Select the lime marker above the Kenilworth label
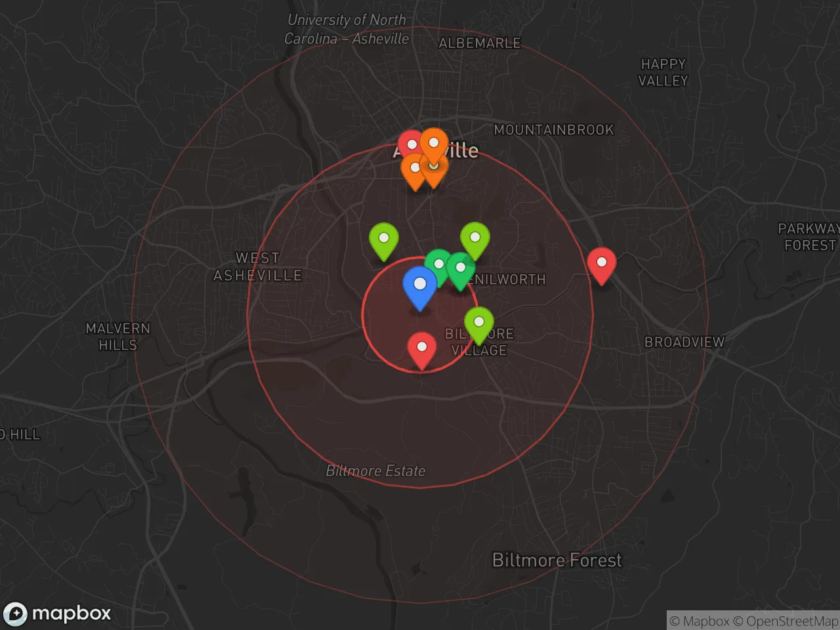The height and width of the screenshot is (630, 840). coord(475,239)
